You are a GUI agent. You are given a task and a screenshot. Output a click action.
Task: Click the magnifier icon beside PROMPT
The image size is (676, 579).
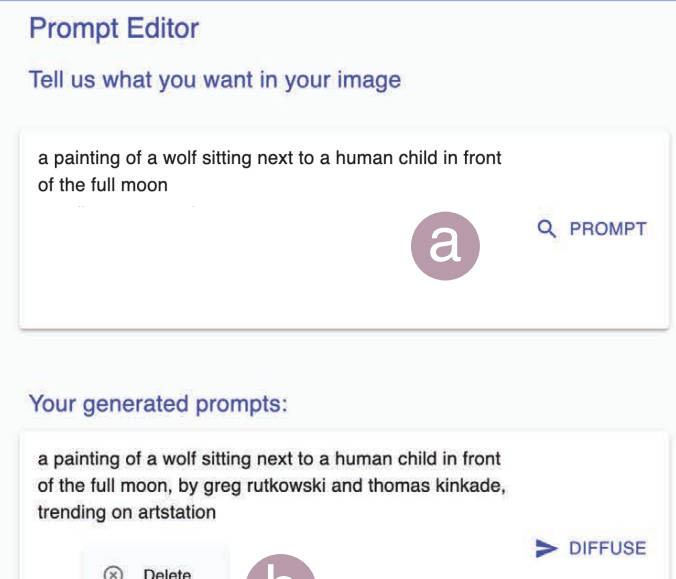point(547,228)
